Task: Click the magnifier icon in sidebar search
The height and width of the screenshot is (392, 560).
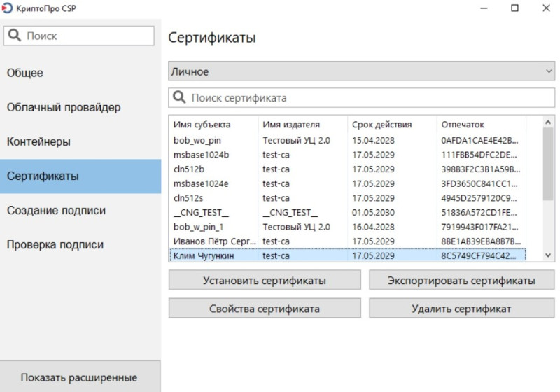Action: [15, 35]
